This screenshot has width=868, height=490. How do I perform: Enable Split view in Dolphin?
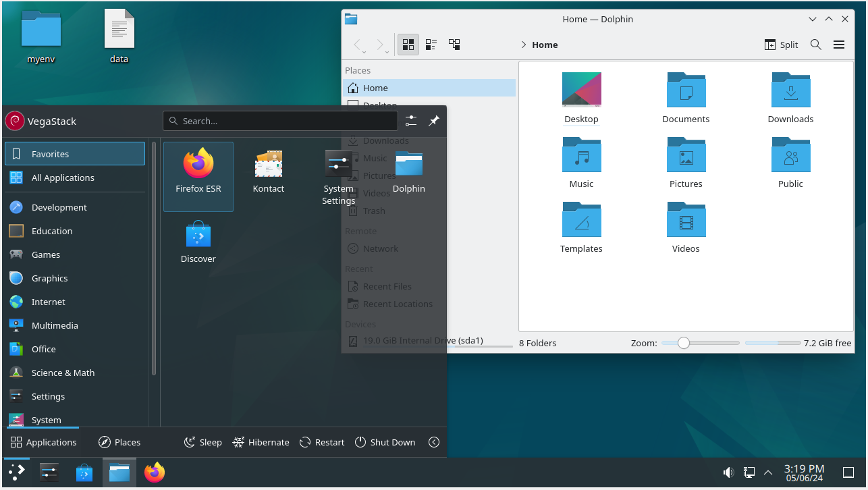[x=781, y=45]
